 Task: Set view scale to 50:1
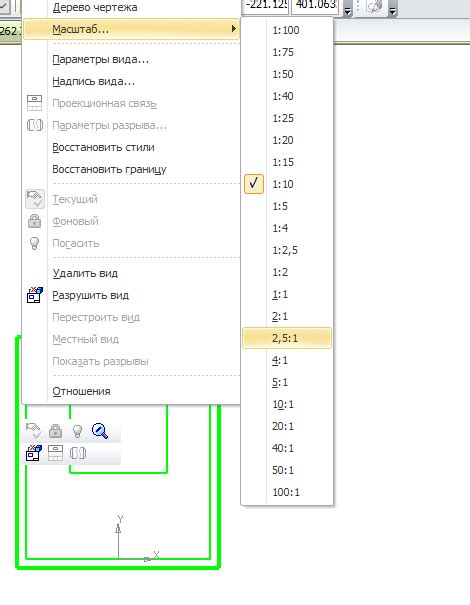(x=287, y=470)
